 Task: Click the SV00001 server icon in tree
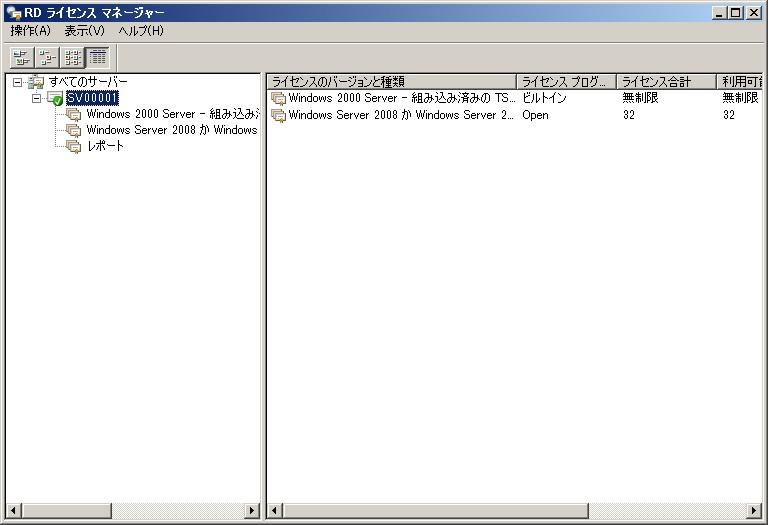click(55, 98)
